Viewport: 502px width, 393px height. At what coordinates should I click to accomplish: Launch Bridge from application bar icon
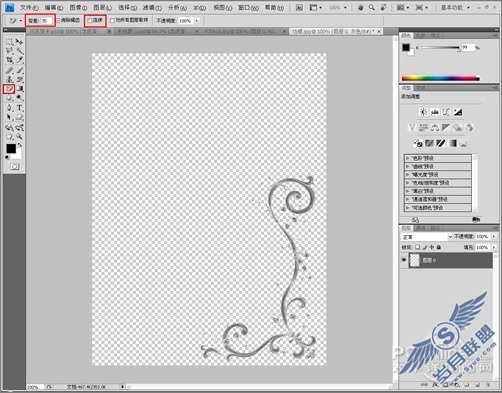(x=299, y=7)
